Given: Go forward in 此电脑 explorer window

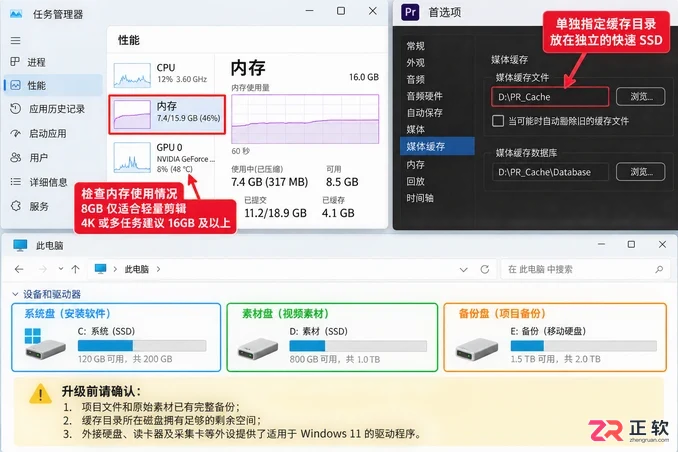Looking at the screenshot, I should pos(42,269).
